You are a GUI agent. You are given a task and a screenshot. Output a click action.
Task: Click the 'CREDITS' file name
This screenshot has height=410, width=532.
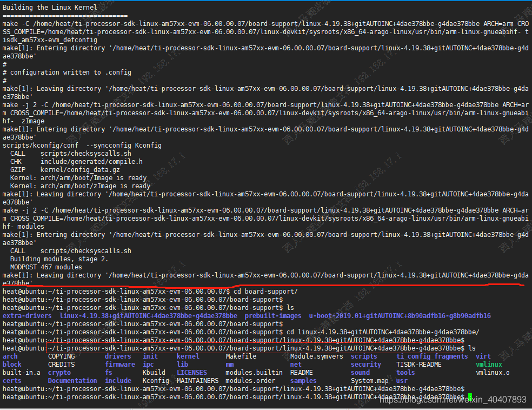pyautogui.click(x=62, y=365)
